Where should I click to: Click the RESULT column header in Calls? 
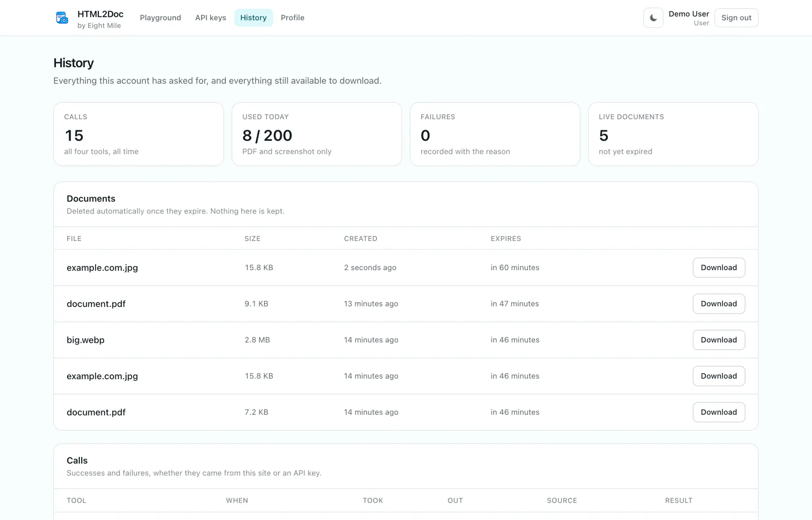click(678, 501)
